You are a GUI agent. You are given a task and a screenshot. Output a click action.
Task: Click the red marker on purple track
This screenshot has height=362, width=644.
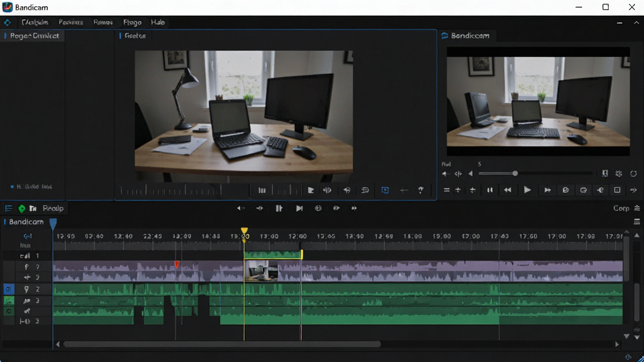click(x=177, y=265)
